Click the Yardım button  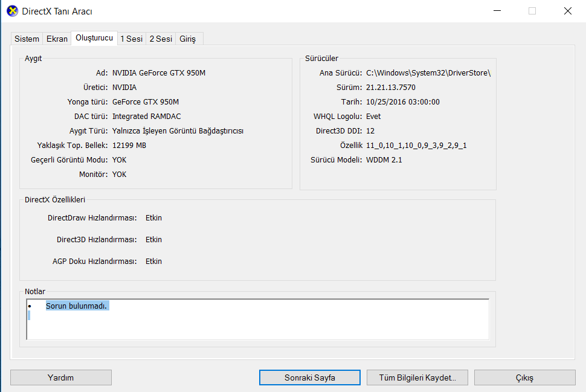[x=61, y=378]
